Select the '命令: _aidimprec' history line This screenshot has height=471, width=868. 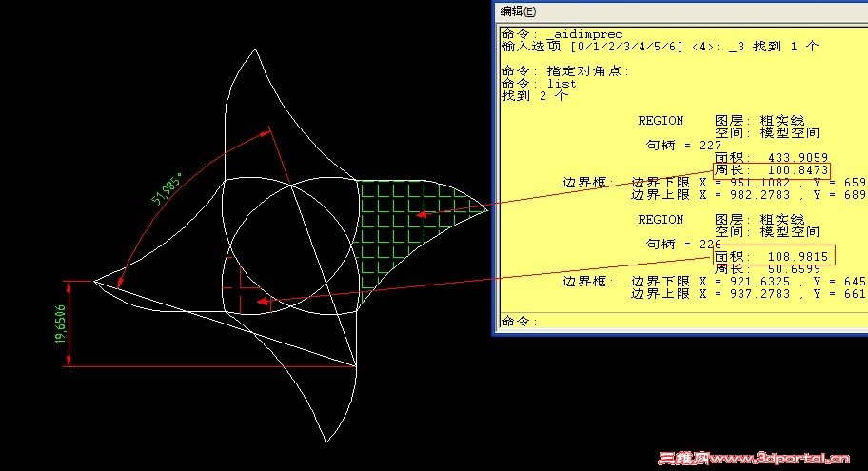point(562,34)
